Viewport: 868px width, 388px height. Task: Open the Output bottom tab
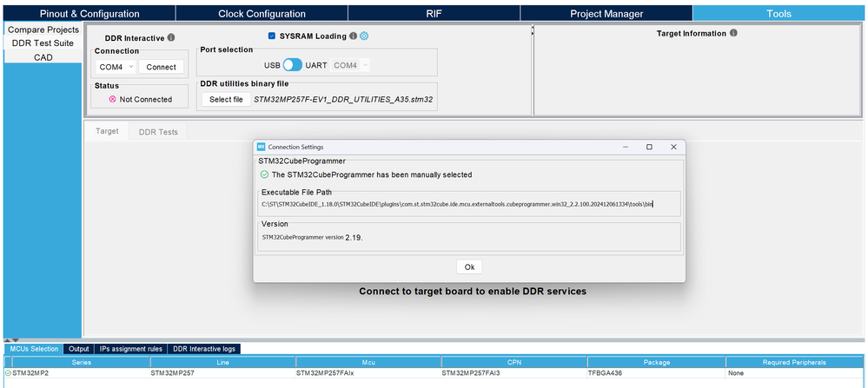click(x=78, y=349)
